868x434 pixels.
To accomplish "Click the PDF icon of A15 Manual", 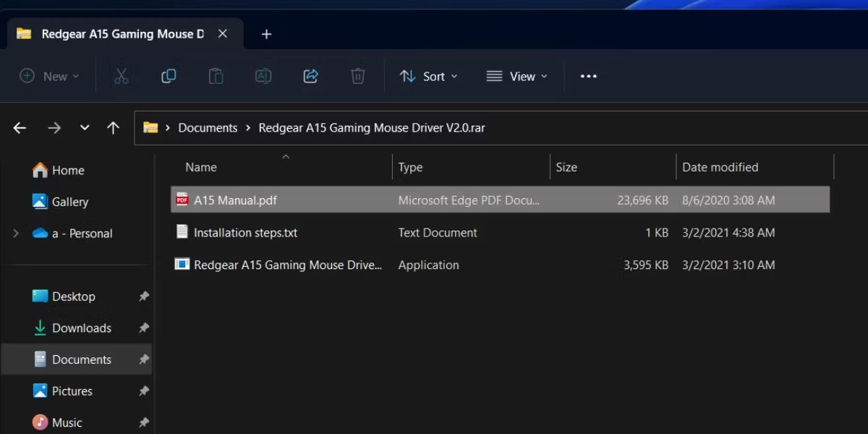I will point(182,200).
